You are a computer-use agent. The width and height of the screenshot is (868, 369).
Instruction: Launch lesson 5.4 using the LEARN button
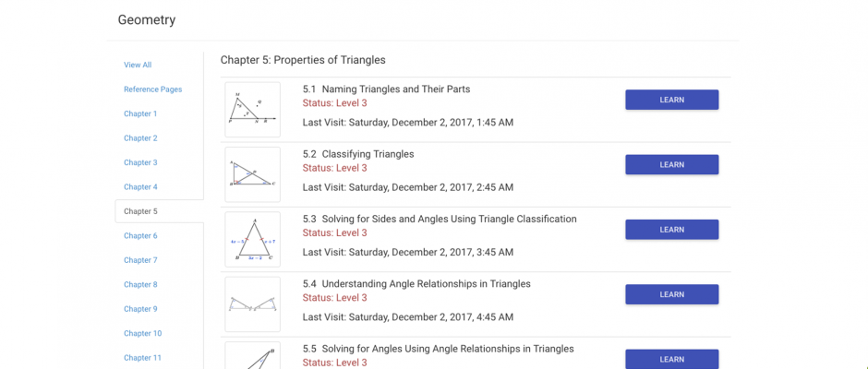(x=672, y=294)
